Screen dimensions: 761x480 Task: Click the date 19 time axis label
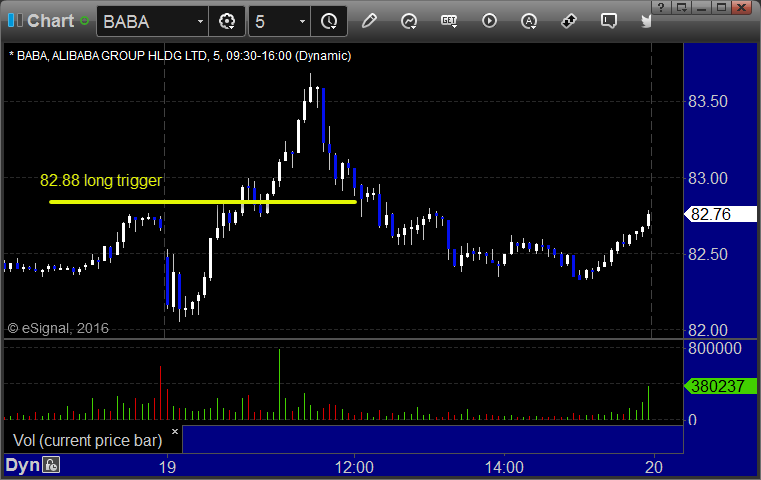167,467
